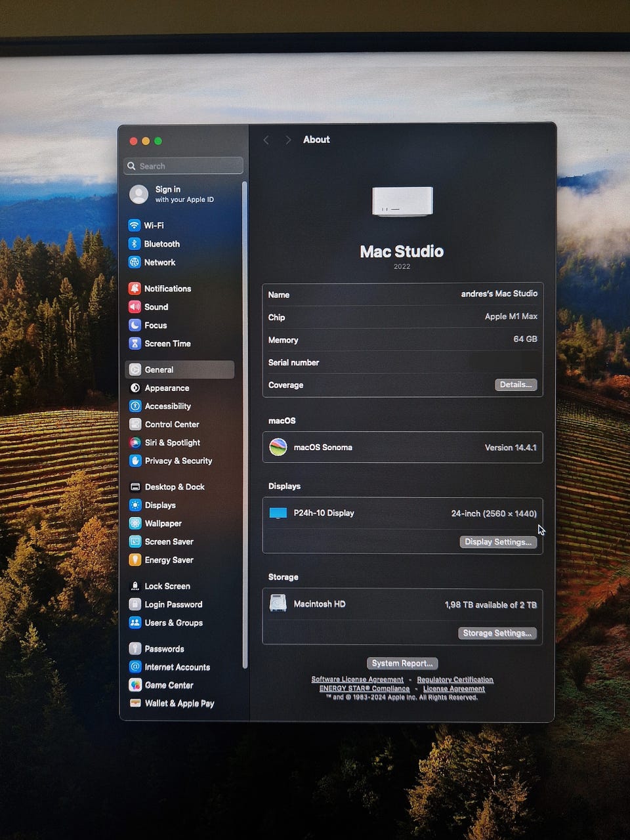The height and width of the screenshot is (840, 630).
Task: Open the Login Password icon
Action: pyautogui.click(x=135, y=604)
